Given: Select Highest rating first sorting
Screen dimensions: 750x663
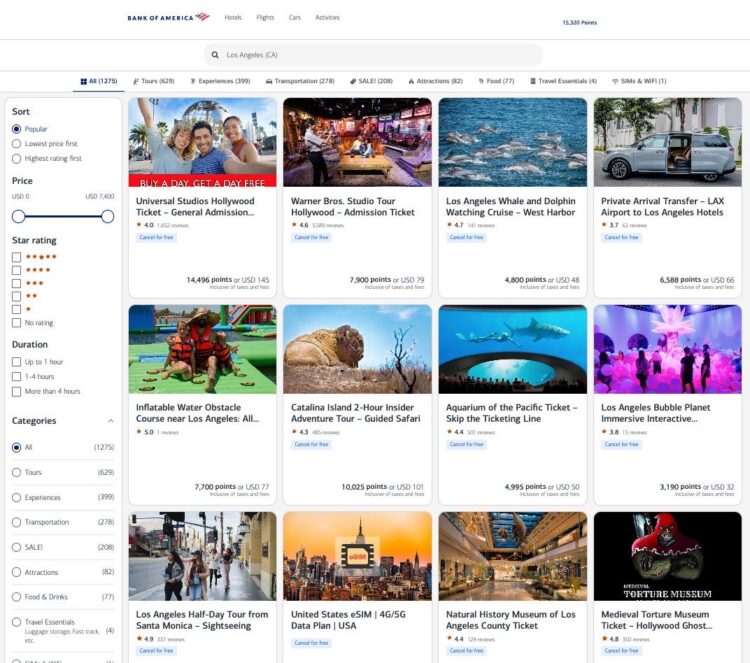Looking at the screenshot, I should pyautogui.click(x=17, y=159).
